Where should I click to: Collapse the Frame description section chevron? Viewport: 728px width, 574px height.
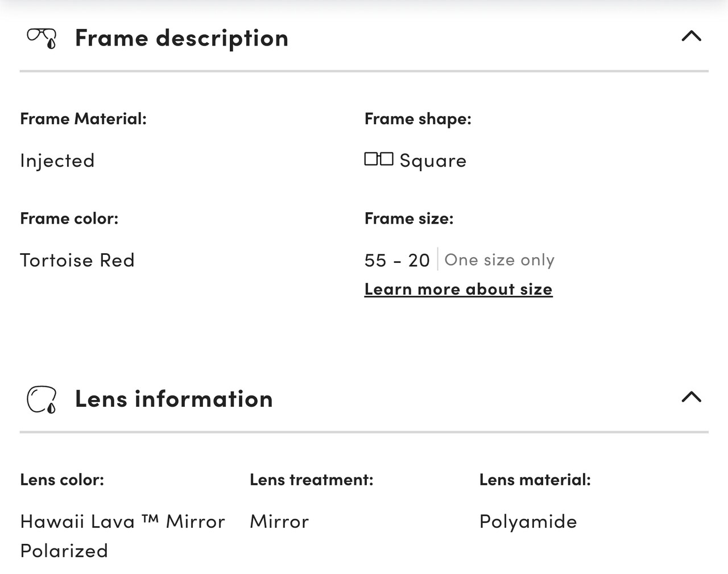(x=691, y=36)
